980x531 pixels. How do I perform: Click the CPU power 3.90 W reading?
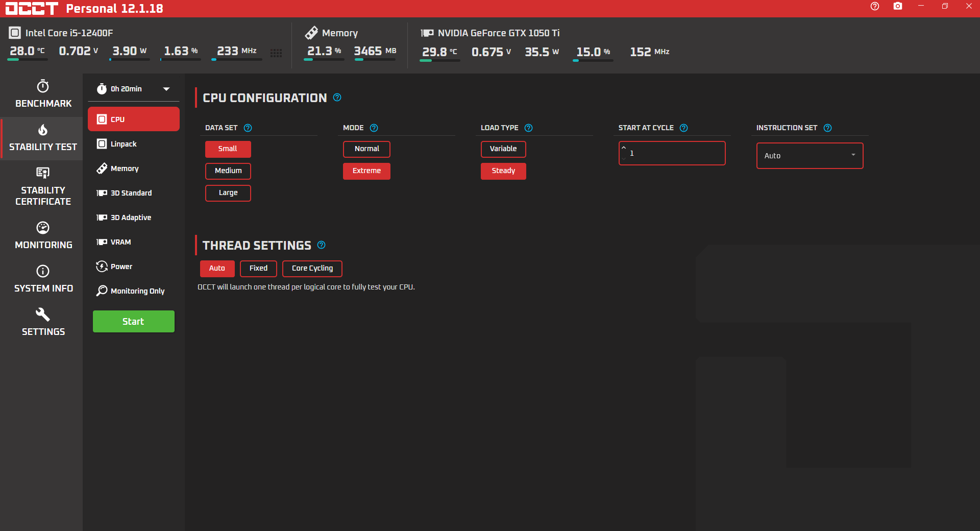click(x=130, y=51)
